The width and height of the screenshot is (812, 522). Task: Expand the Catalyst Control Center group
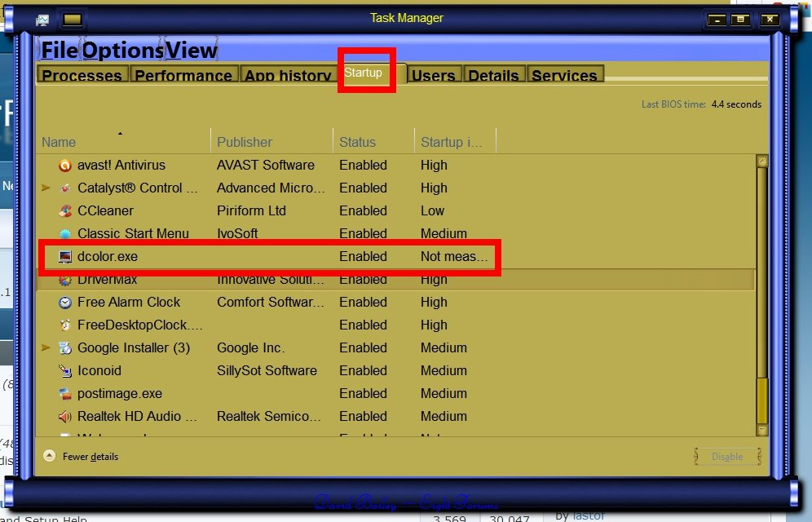point(46,188)
